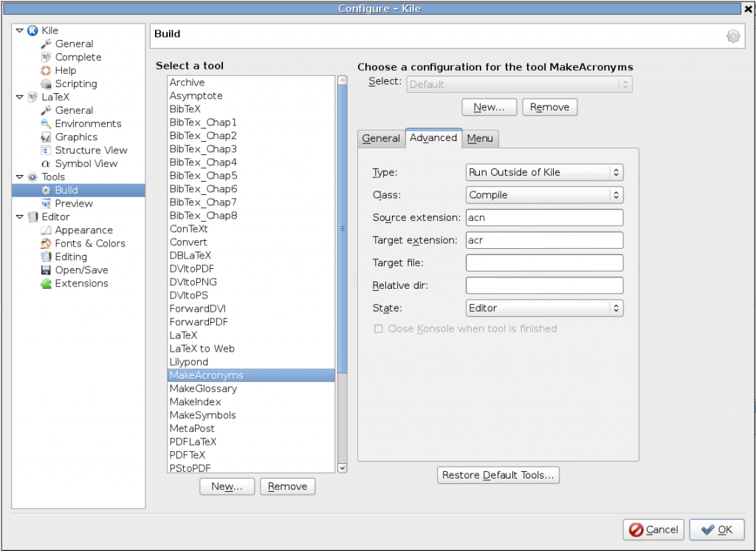Screen dimensions: 756x551
Task: Click the Build gear icon
Action: point(46,190)
